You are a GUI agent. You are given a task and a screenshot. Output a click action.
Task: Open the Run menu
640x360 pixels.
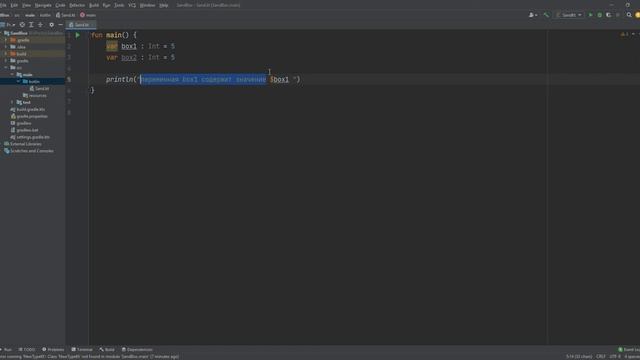point(107,5)
